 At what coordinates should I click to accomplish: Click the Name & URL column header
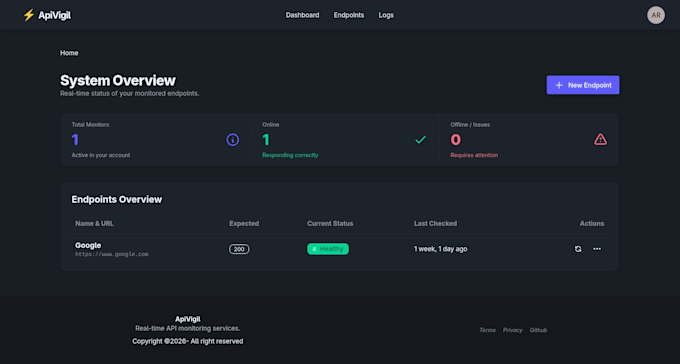(x=94, y=223)
